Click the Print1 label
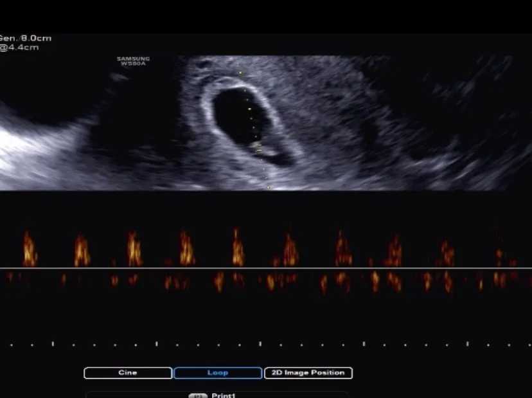 coord(223,395)
